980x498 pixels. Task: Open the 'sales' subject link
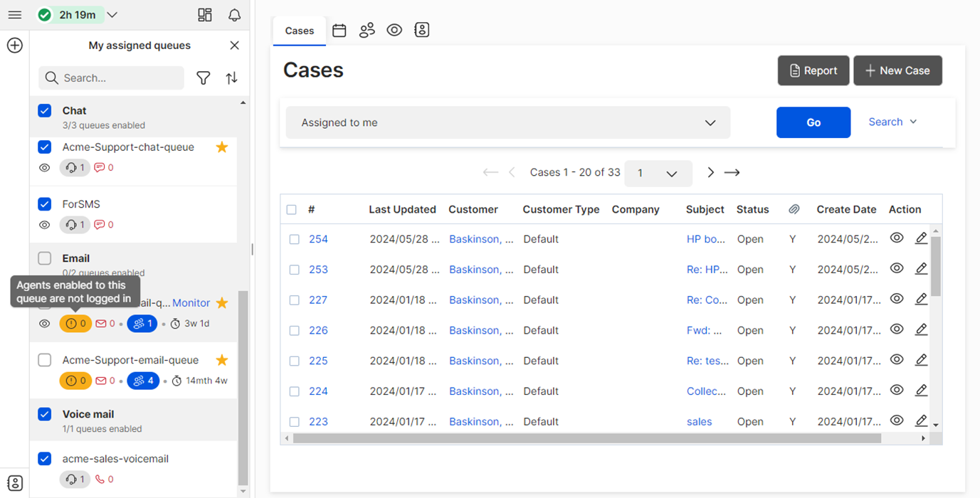pos(699,421)
